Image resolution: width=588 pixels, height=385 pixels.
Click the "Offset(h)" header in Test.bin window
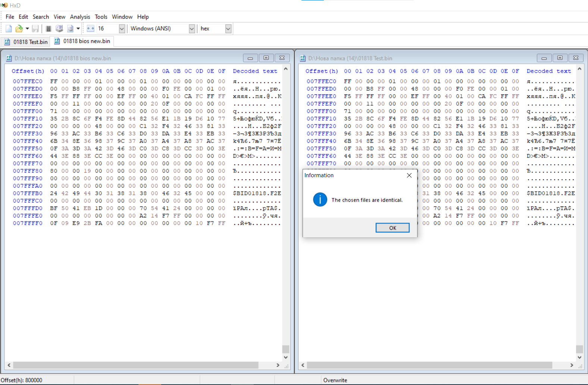point(322,71)
